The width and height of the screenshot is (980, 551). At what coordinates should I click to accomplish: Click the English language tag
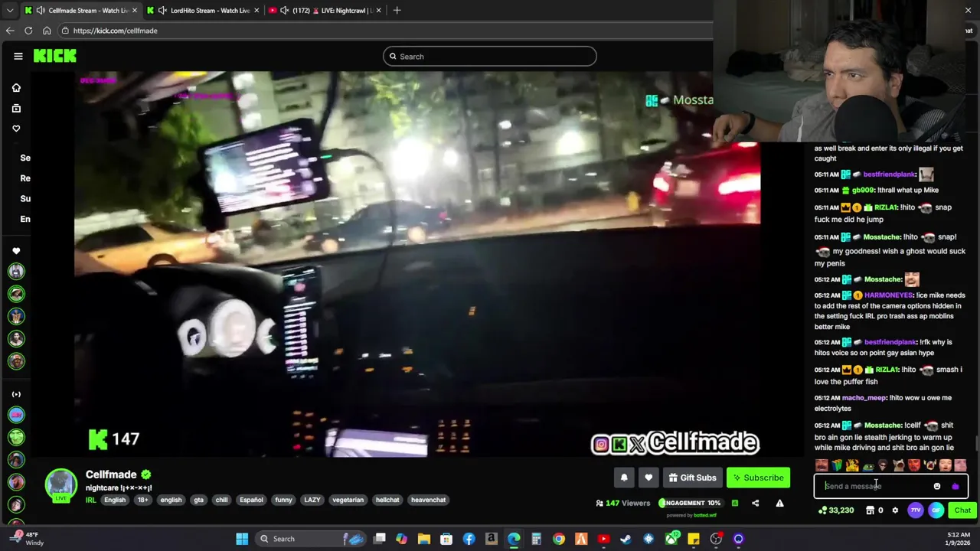pos(115,500)
